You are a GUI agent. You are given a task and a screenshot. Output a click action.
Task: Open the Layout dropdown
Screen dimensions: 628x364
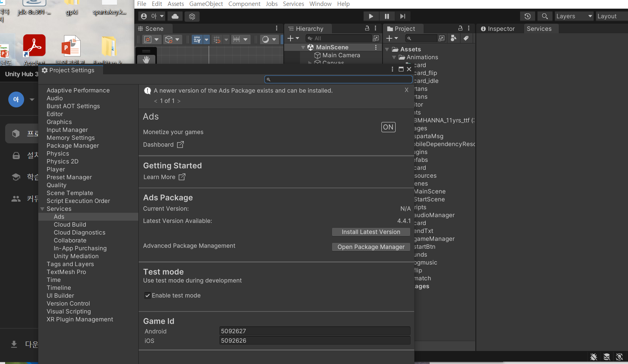pos(612,16)
